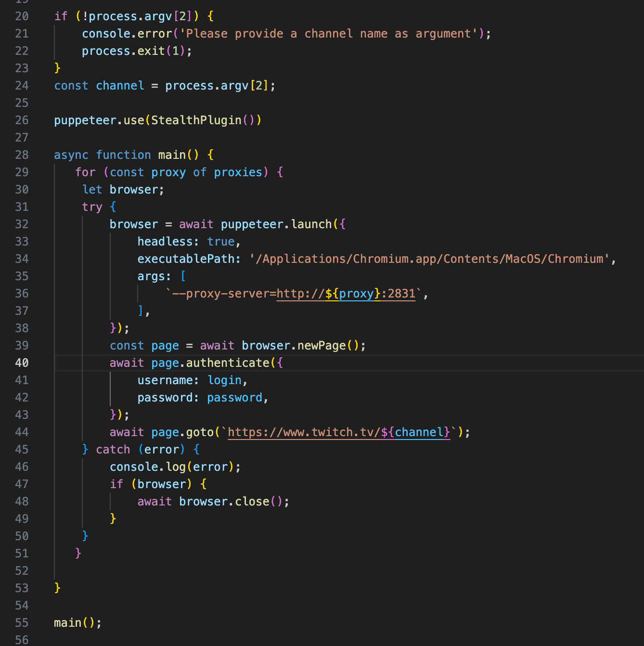Click line number 32 in the gutter
This screenshot has width=644, height=646.
click(x=22, y=224)
